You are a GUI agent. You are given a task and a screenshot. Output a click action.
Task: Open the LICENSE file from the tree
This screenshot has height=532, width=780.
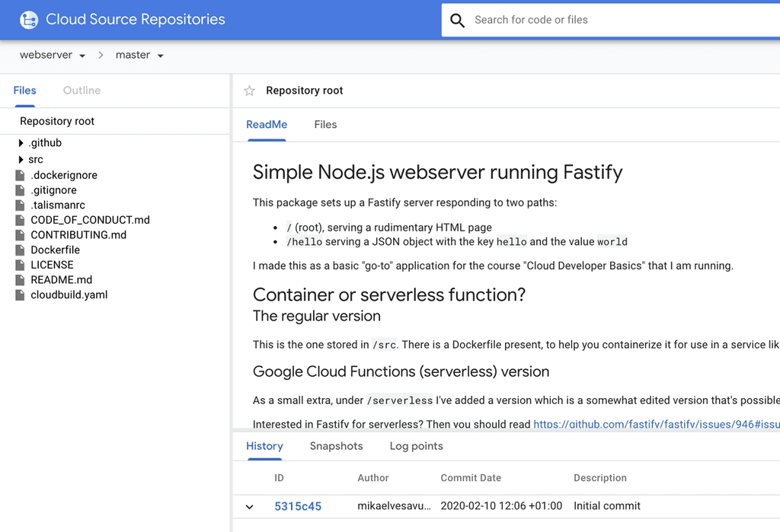[52, 265]
